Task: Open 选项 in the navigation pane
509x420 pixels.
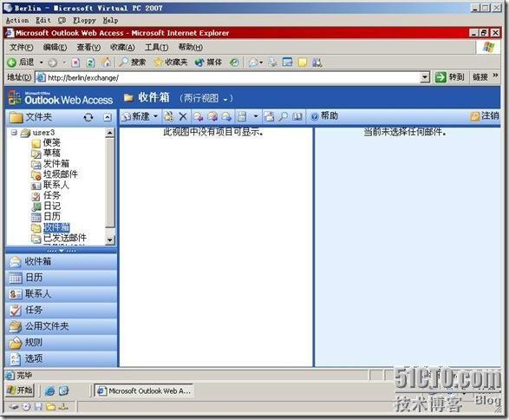Action: tap(61, 358)
